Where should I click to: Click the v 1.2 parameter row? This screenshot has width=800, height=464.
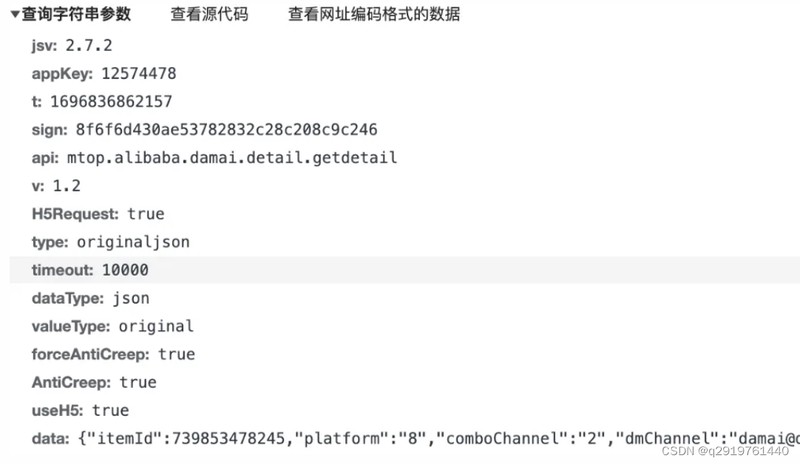coord(56,185)
